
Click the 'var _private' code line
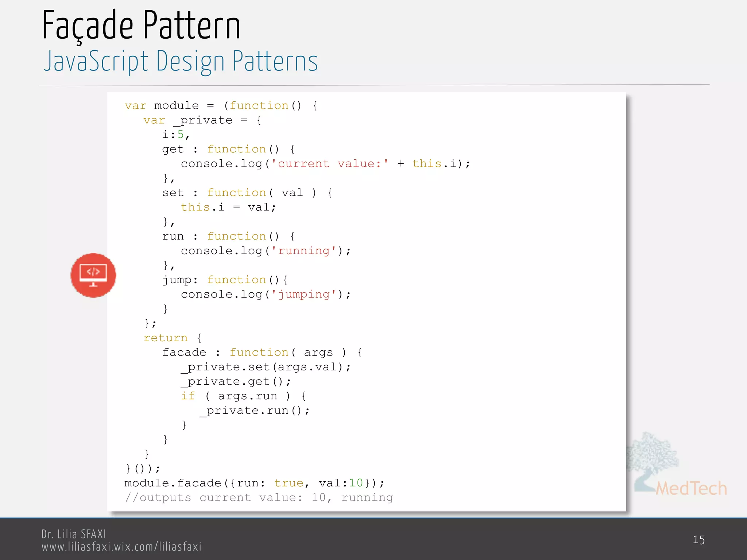click(x=202, y=120)
